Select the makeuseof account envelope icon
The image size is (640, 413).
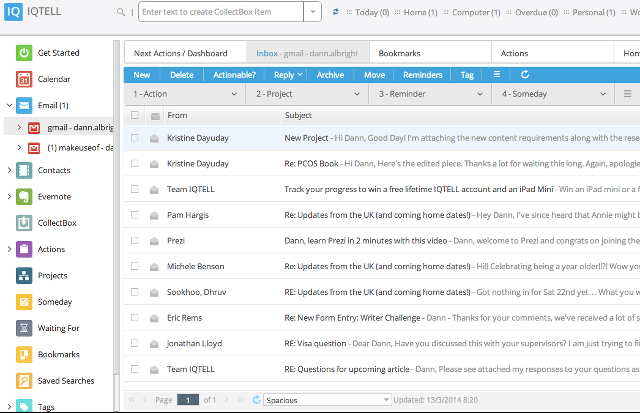(34, 148)
